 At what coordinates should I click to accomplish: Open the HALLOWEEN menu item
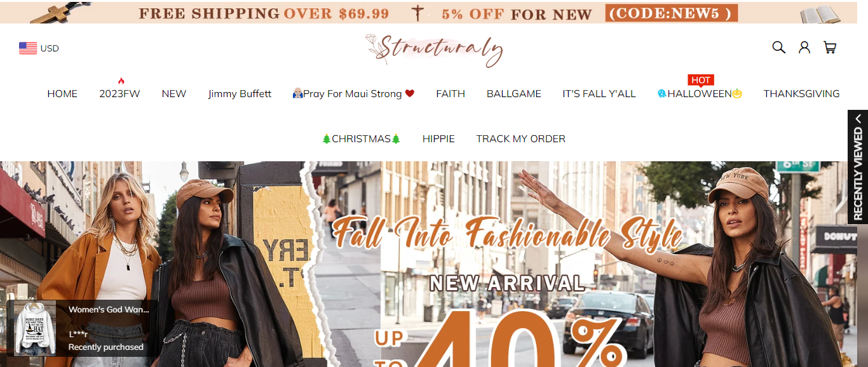click(700, 94)
